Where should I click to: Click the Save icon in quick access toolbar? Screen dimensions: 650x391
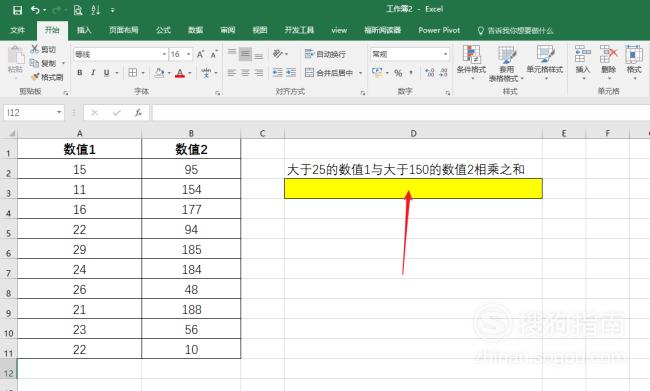tap(17, 10)
